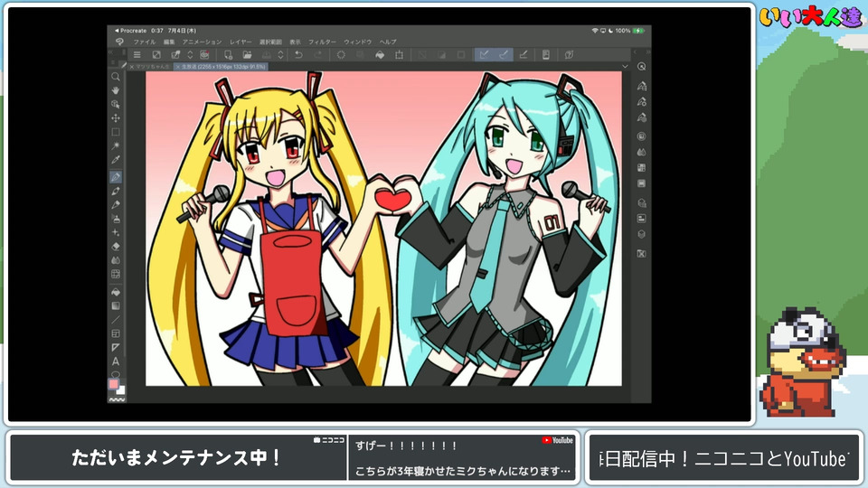868x488 pixels.
Task: Close the マツリちゃん canvas tab
Action: (x=132, y=67)
